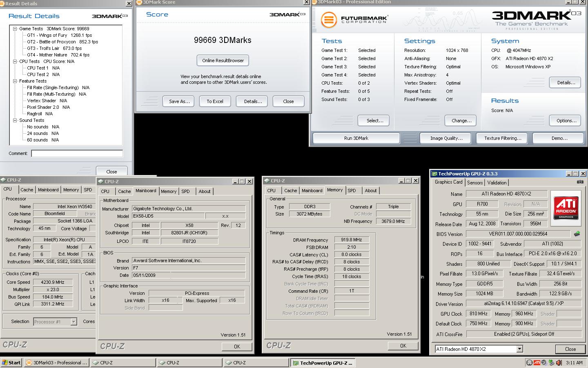
Task: Select GPU-Z Graphics Card tab
Action: coord(448,182)
